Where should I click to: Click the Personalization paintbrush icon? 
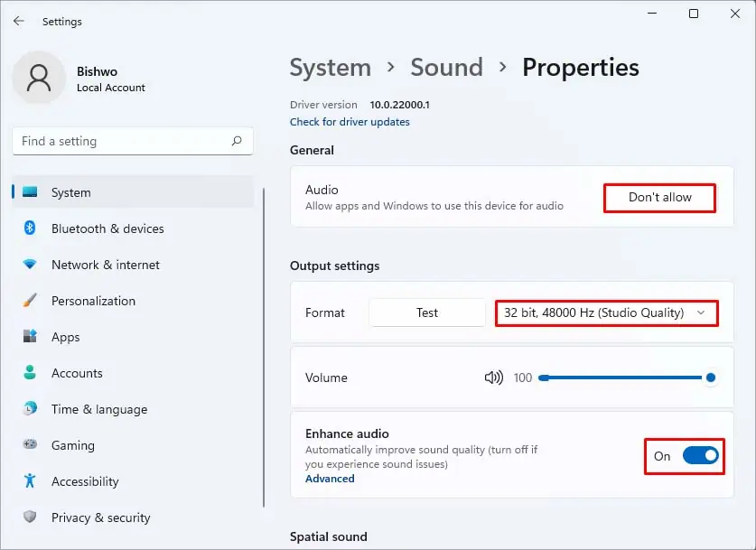point(30,301)
